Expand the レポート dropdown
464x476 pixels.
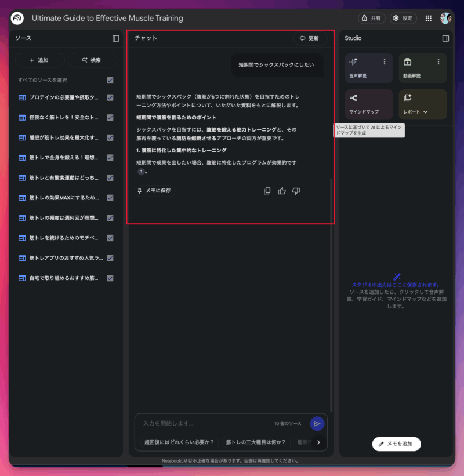click(x=426, y=112)
